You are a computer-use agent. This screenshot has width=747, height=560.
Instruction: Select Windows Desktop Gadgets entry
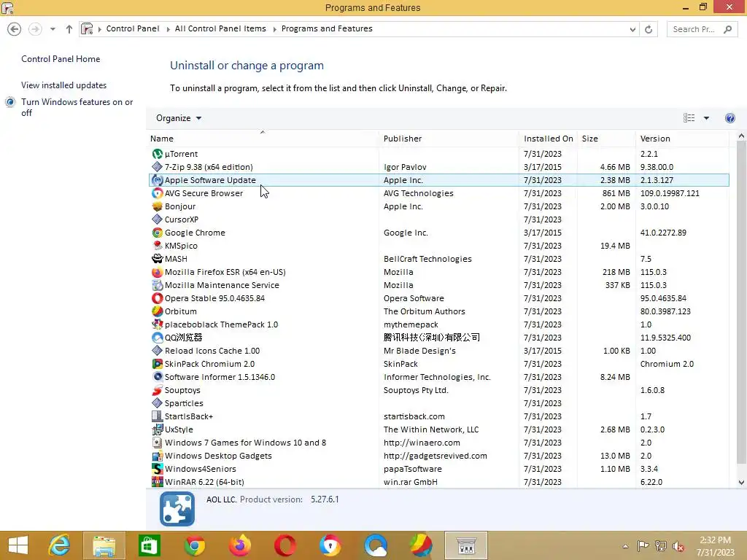click(438, 456)
